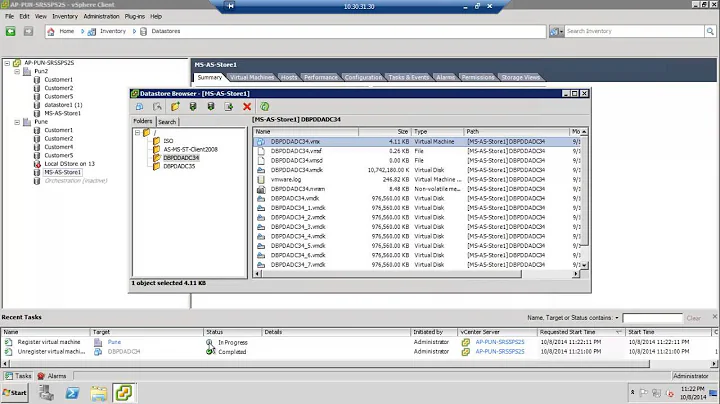Click the DBPDDADC34.nvram file icon

tap(261, 189)
